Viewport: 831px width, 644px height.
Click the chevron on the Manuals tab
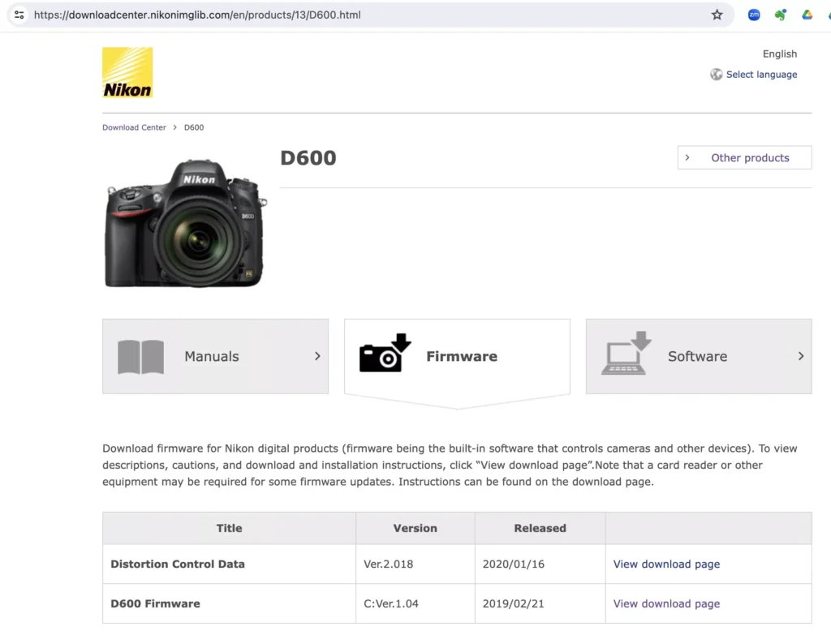click(x=317, y=356)
